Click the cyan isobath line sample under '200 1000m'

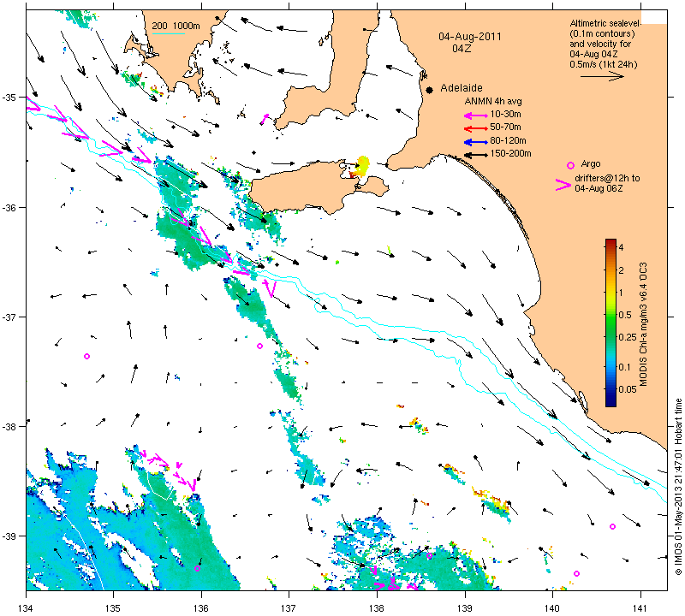[x=168, y=33]
